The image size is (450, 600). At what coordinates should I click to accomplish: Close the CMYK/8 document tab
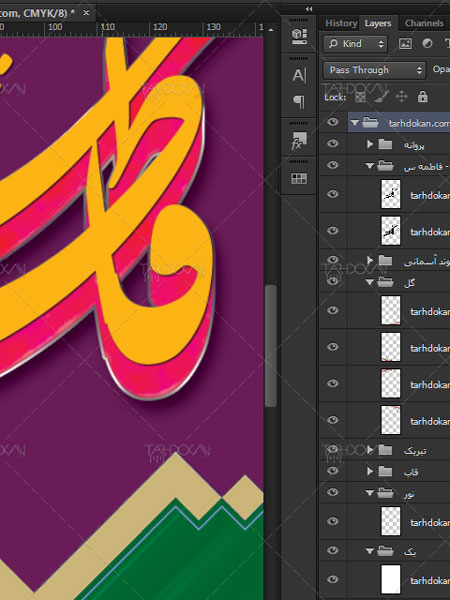click(86, 13)
